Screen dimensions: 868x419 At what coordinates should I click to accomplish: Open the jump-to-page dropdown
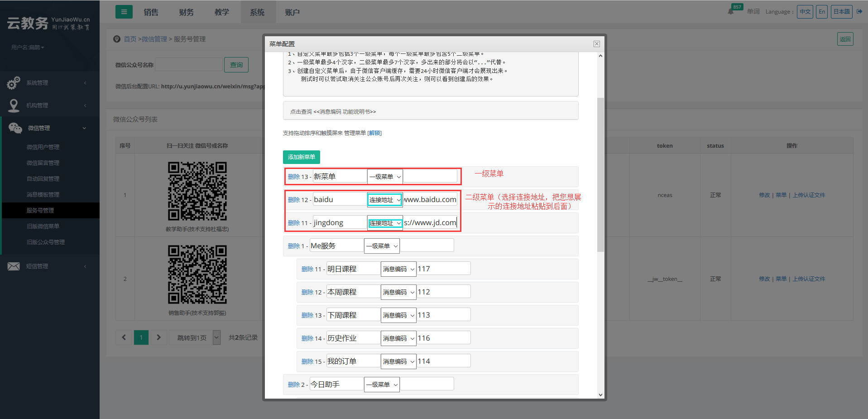coord(216,337)
